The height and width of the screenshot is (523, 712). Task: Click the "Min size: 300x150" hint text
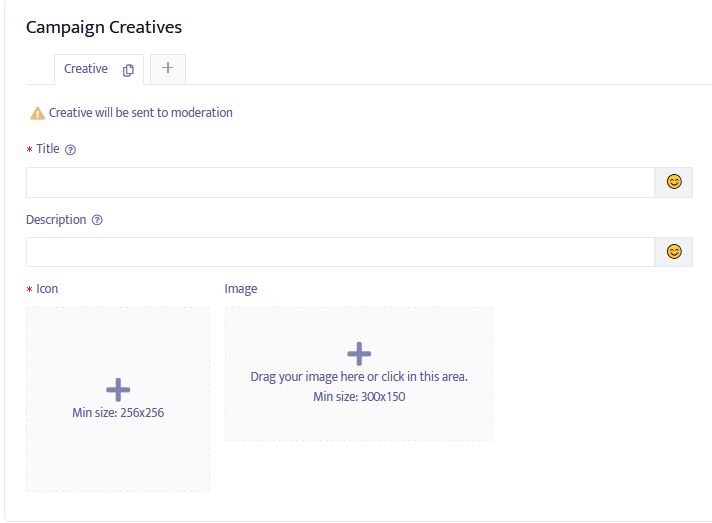(x=359, y=396)
